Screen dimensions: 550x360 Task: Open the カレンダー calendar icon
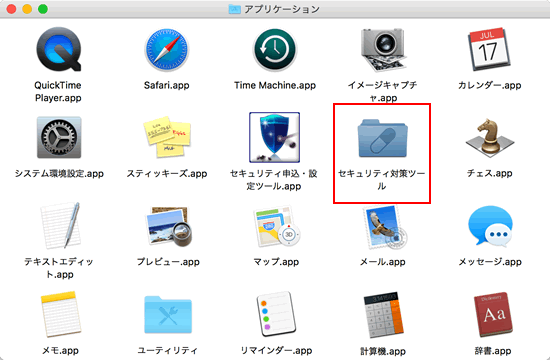pos(489,49)
